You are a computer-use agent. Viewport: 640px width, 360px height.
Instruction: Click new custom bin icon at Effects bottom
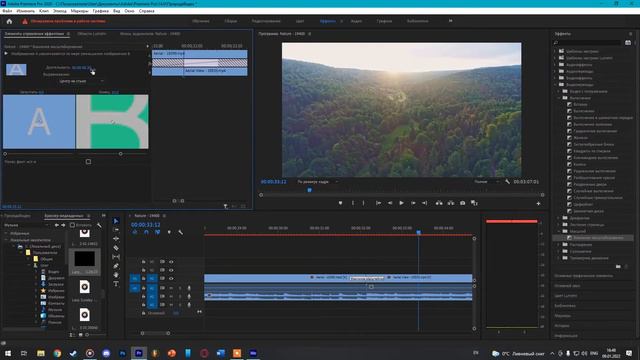618,267
